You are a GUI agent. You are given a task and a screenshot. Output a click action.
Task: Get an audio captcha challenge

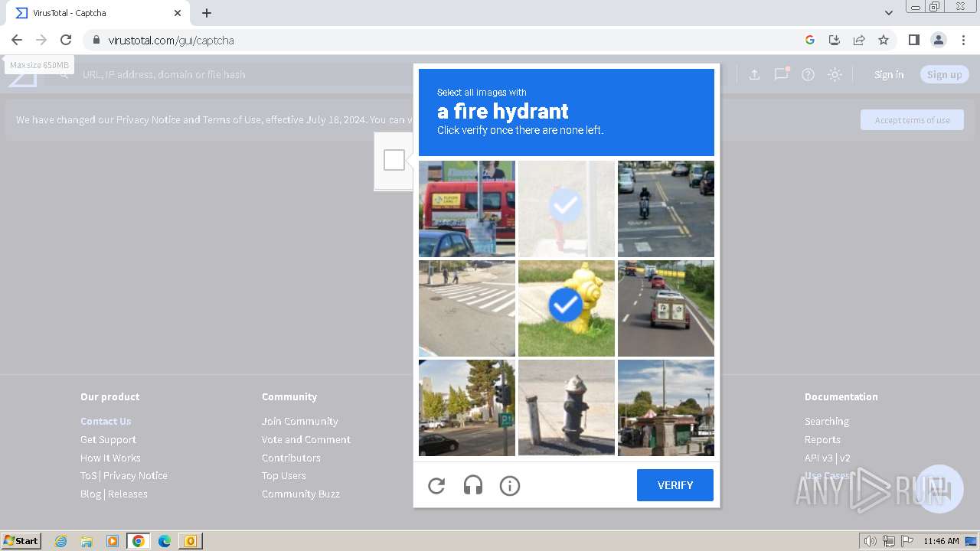click(473, 485)
